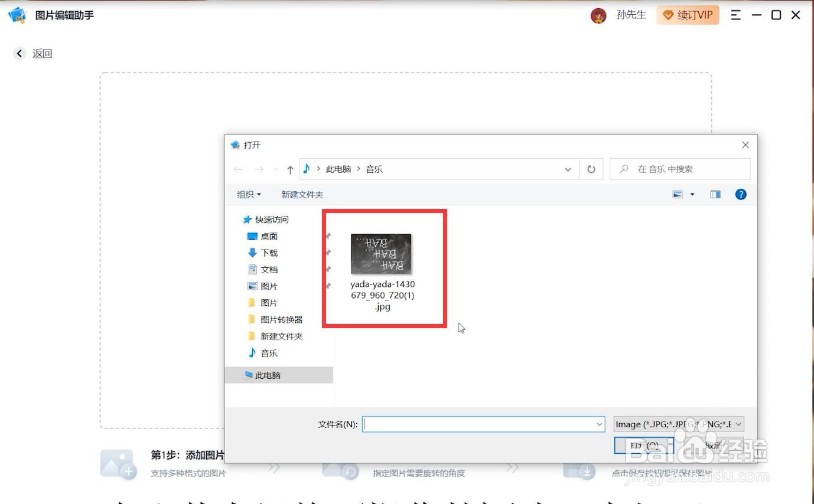This screenshot has height=504, width=814.
Task: Open the user avatar for 孙先生
Action: point(598,16)
